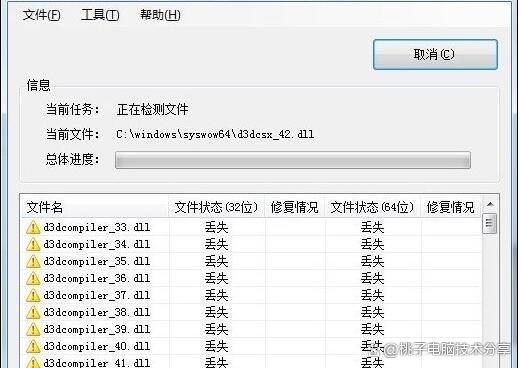Select file name d3dcompiler_35.dll
Screen dimensions: 521x368
(97, 261)
